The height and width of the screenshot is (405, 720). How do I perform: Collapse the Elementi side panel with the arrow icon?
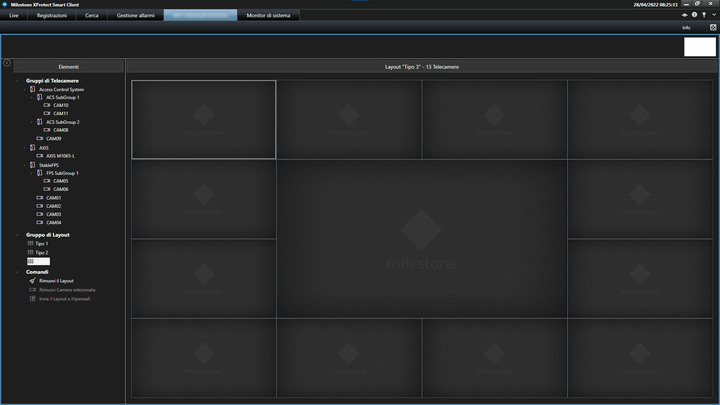click(7, 63)
